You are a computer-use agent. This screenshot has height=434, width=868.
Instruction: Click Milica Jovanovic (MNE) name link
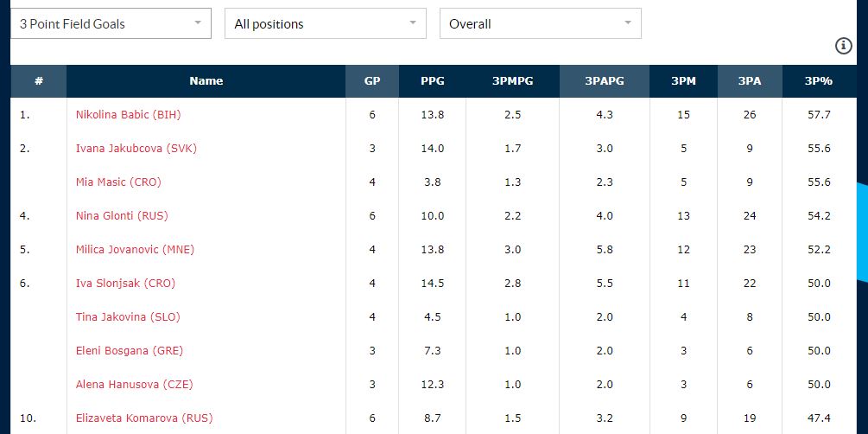pos(135,249)
